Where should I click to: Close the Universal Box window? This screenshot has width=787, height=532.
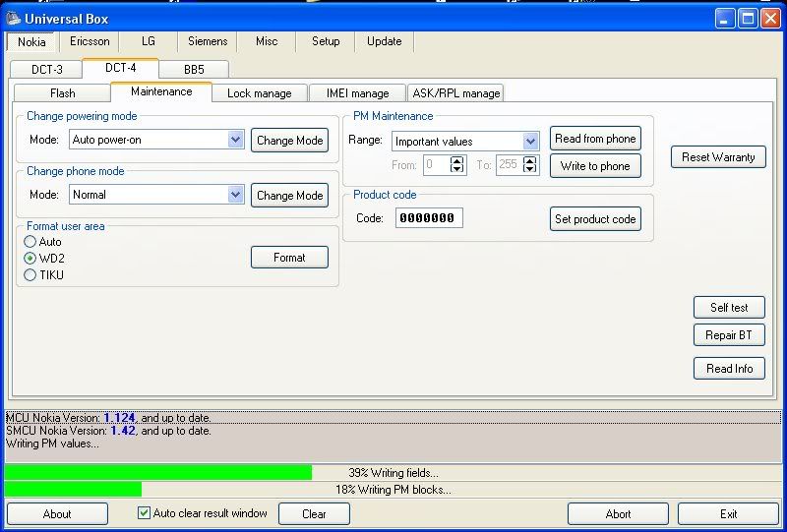(770, 19)
